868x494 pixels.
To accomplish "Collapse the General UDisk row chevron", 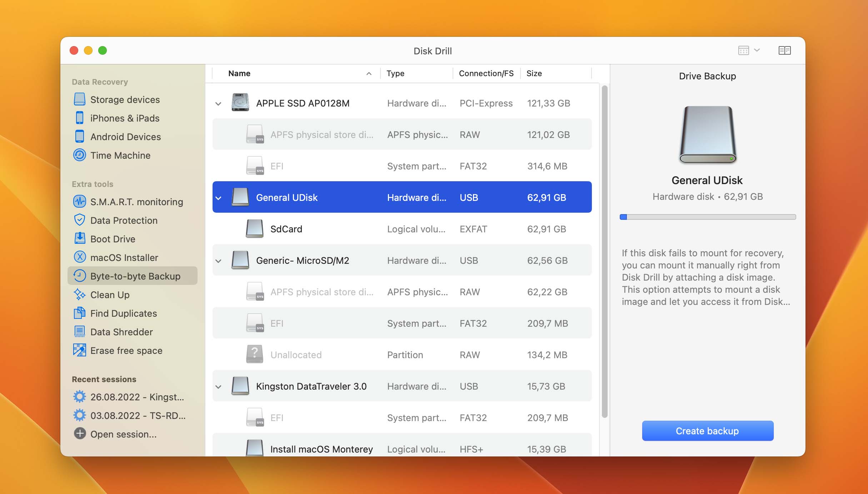I will [218, 198].
